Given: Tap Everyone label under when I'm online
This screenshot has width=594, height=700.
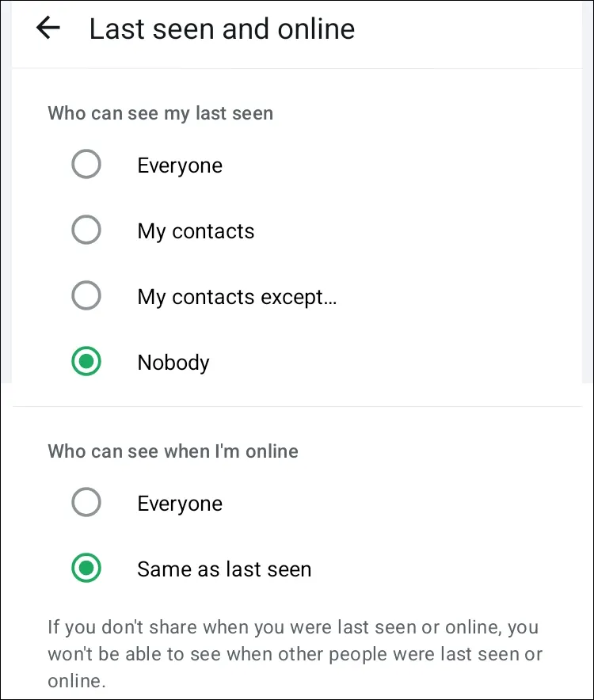Looking at the screenshot, I should tap(180, 504).
